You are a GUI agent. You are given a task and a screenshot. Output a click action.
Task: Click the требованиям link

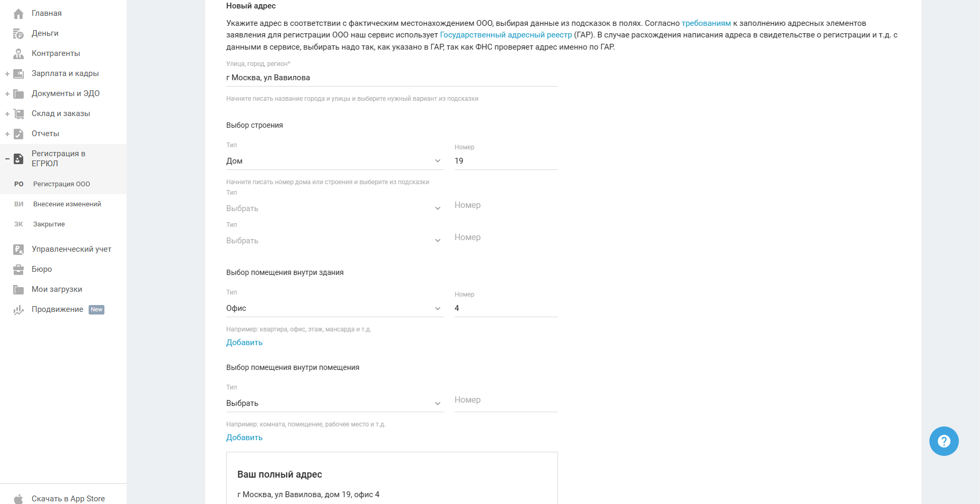coord(706,23)
